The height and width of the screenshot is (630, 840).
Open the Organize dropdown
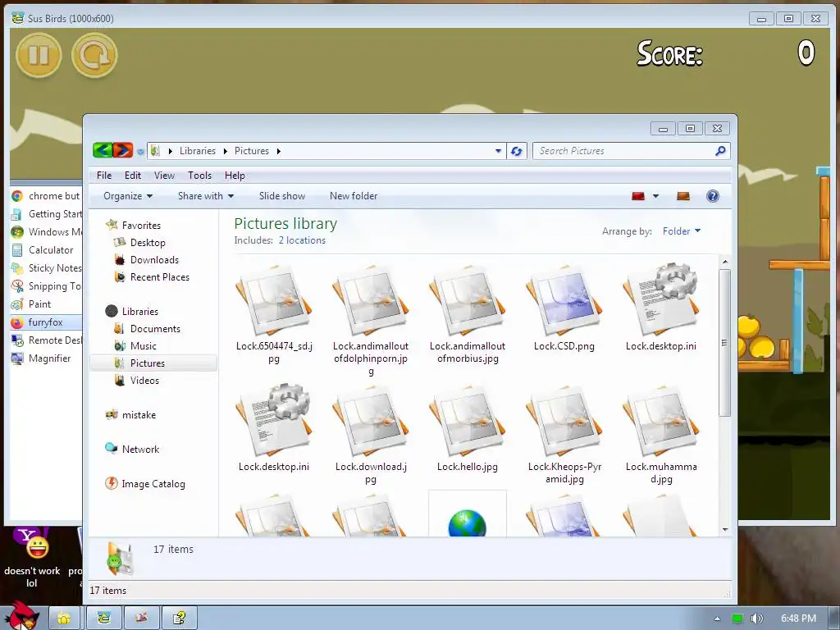point(128,196)
